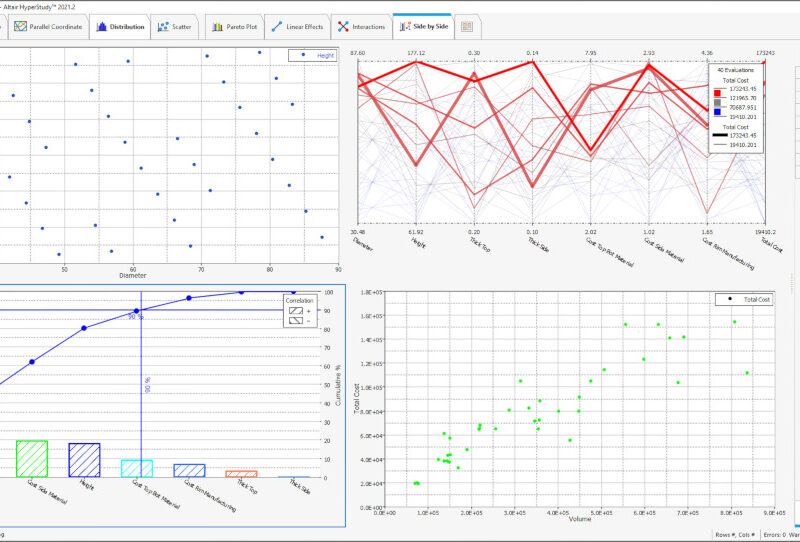This screenshot has height=542, width=800.
Task: Open the Linear Effects tab
Action: click(298, 27)
